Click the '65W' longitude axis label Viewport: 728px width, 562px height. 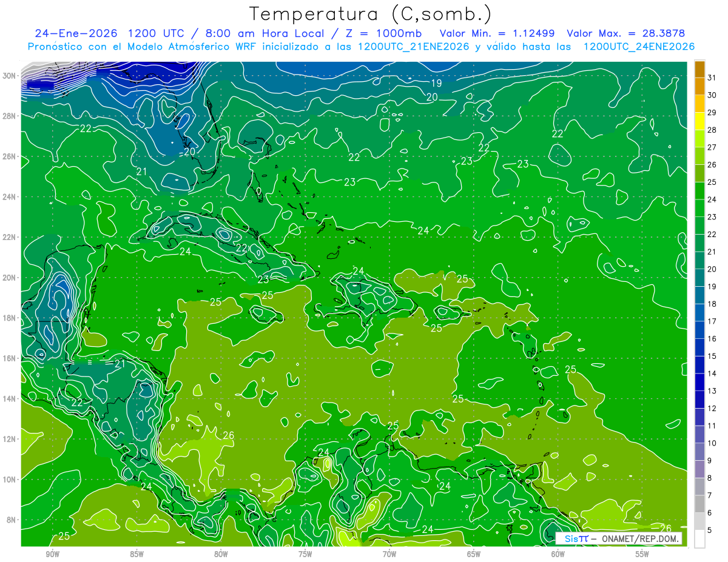[x=474, y=554]
